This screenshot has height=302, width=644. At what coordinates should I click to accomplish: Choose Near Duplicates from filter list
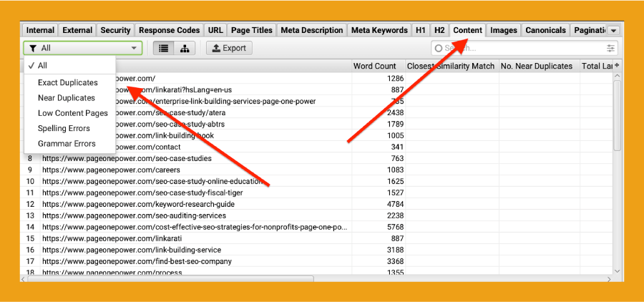pyautogui.click(x=66, y=98)
